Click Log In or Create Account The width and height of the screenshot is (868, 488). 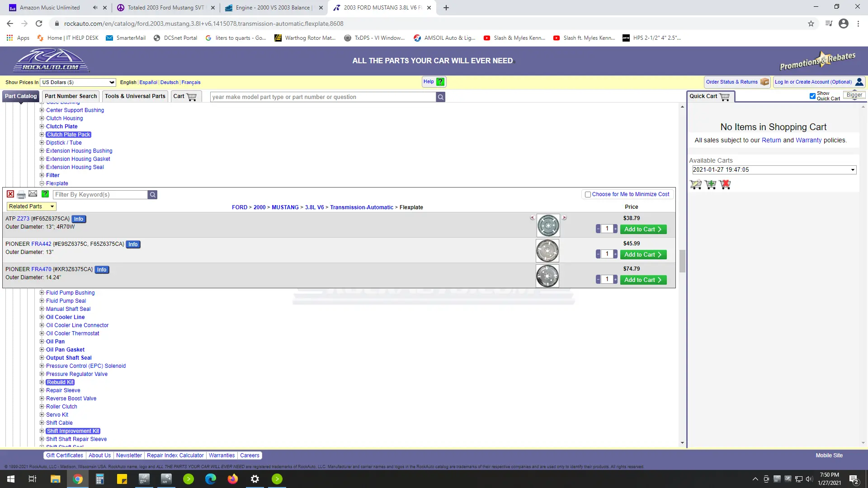pos(819,82)
